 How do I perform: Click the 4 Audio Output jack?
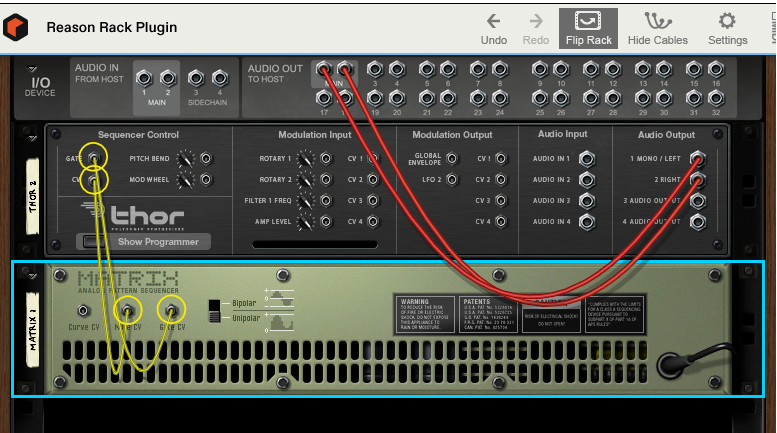click(x=698, y=222)
